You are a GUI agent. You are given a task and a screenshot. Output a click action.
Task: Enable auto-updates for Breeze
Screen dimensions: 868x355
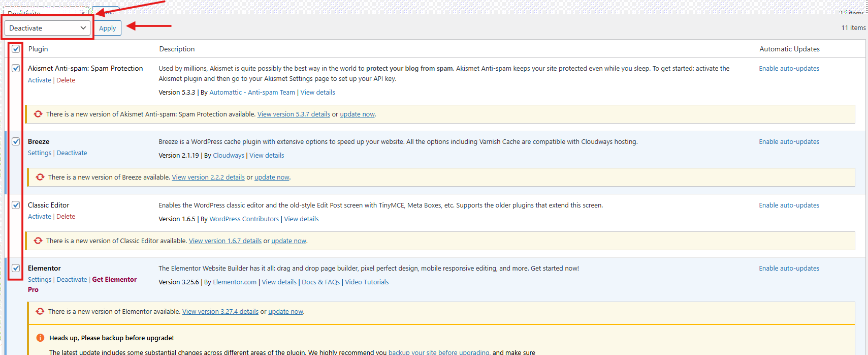(789, 141)
